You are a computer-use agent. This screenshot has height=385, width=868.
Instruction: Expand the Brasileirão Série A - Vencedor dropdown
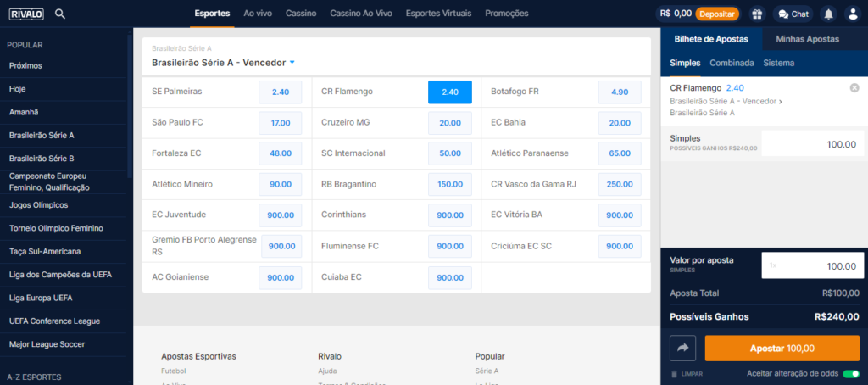click(x=292, y=63)
